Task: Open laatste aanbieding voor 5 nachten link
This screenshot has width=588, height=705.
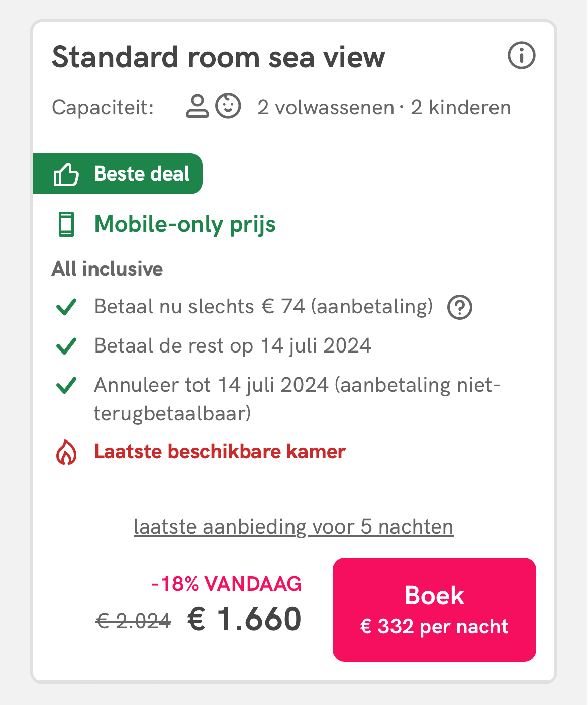Action: click(293, 527)
